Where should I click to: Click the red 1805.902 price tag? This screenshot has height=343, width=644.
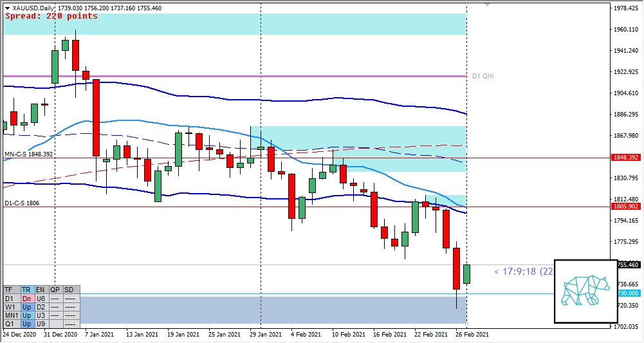point(625,207)
